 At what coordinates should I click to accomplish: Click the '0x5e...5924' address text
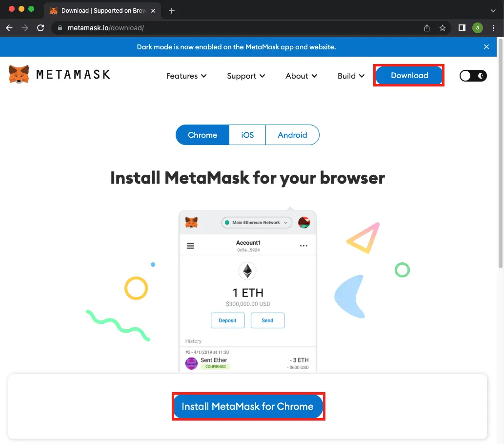point(248,250)
